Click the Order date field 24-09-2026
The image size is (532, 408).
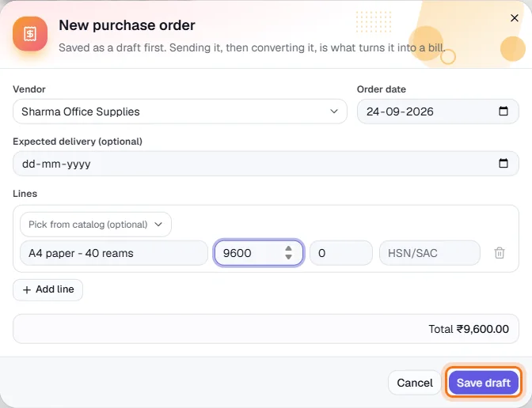438,111
